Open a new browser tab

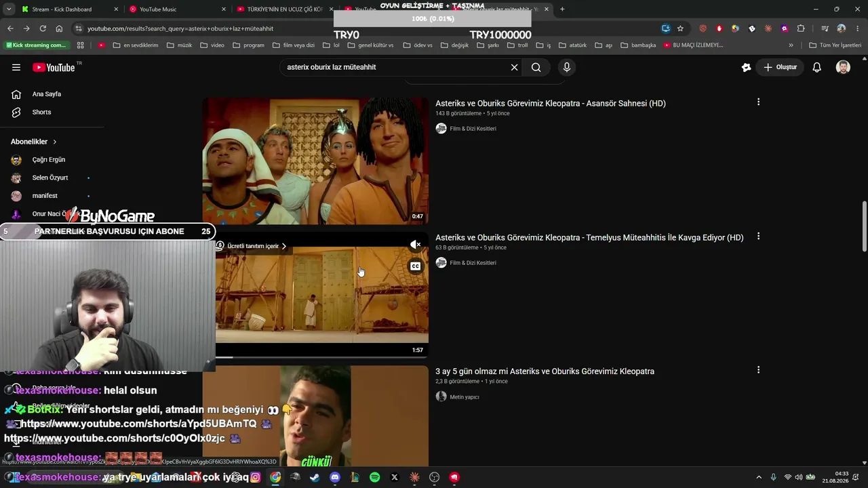[x=562, y=9]
